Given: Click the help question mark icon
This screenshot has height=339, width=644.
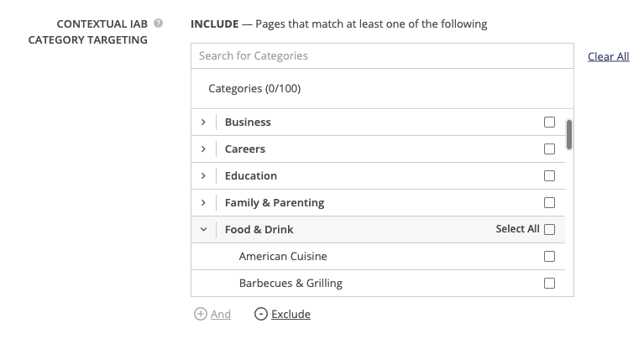Looking at the screenshot, I should point(158,23).
